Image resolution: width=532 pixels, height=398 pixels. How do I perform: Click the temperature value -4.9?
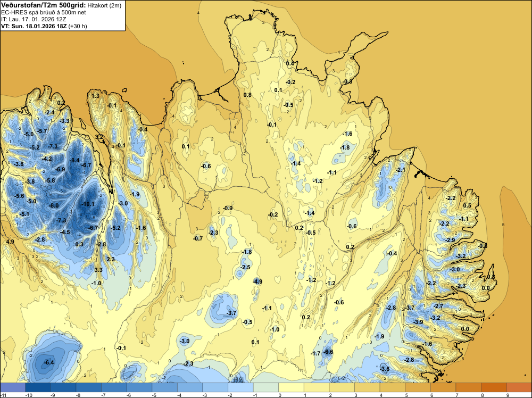[x=257, y=281]
